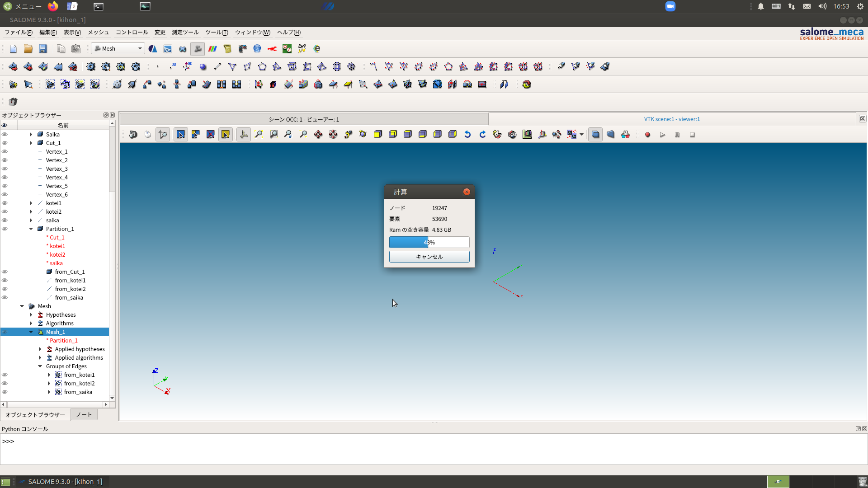This screenshot has width=868, height=488.
Task: Open the Mesh module dropdown combo box
Action: 118,49
